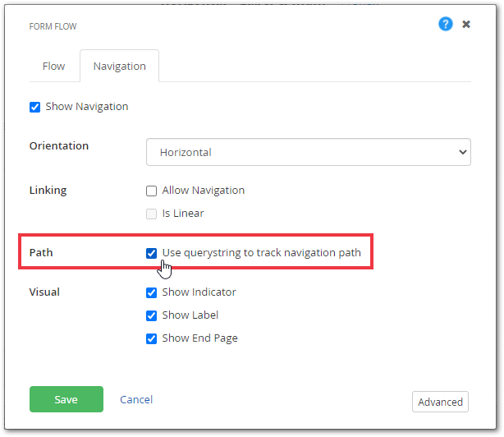Viewport: 504px width, 437px height.
Task: Uncheck the Show End Page option
Action: pos(151,338)
